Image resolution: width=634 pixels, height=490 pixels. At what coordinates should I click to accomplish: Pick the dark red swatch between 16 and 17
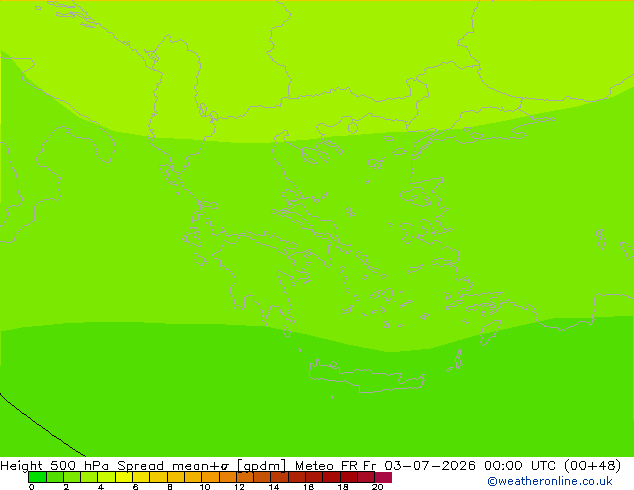pos(314,477)
